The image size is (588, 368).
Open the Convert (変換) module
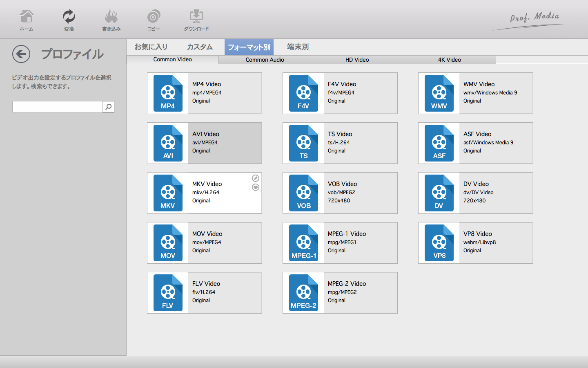point(69,20)
